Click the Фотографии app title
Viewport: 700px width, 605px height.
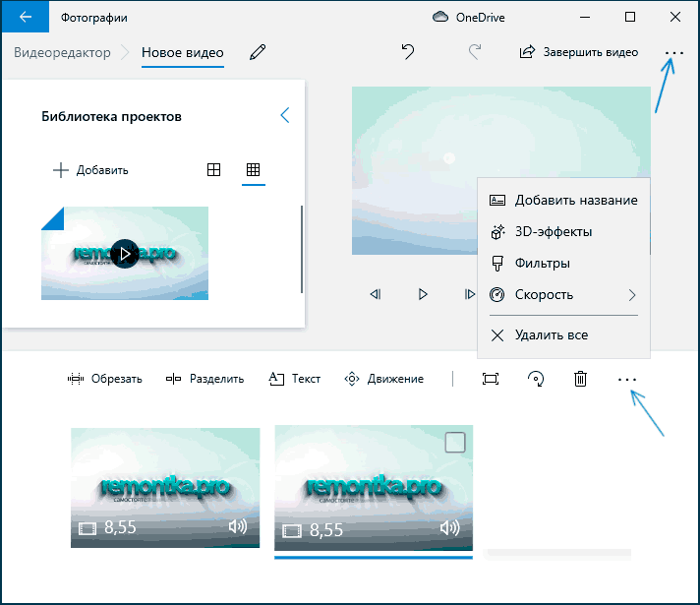[93, 18]
